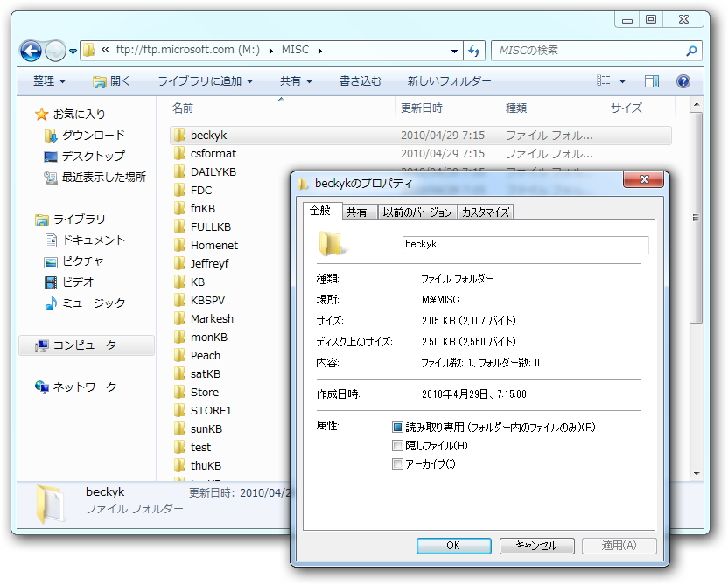
Task: Switch to カスタマイズ tab
Action: [x=485, y=212]
